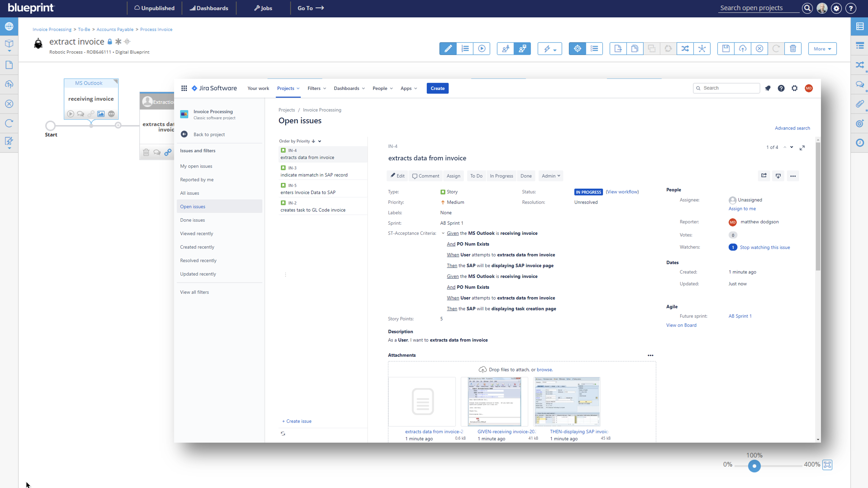
Task: Click the zoom slider handle
Action: 755,466
